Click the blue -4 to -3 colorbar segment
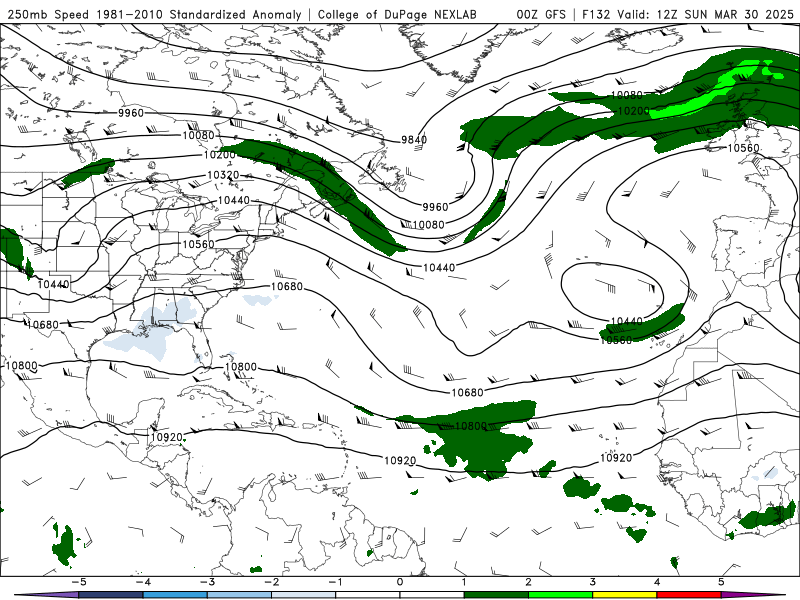800x600 pixels. coord(175,595)
